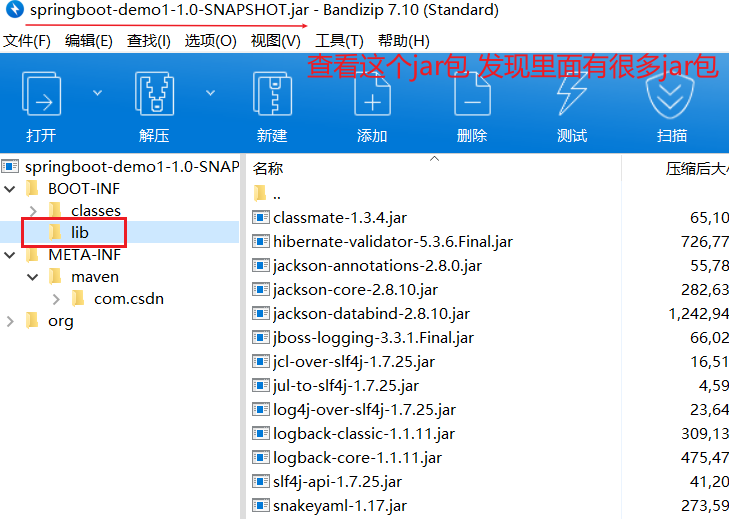Click the folder icon of org node

32,320
